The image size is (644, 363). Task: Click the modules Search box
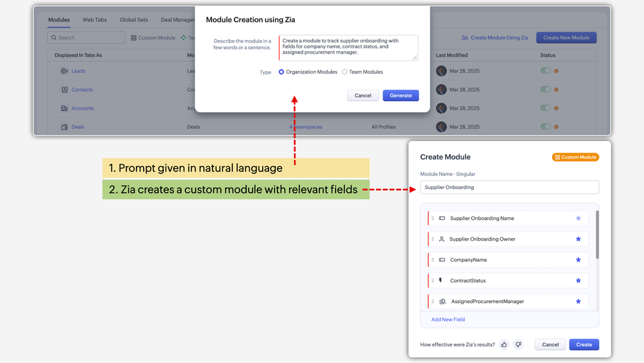(x=86, y=37)
